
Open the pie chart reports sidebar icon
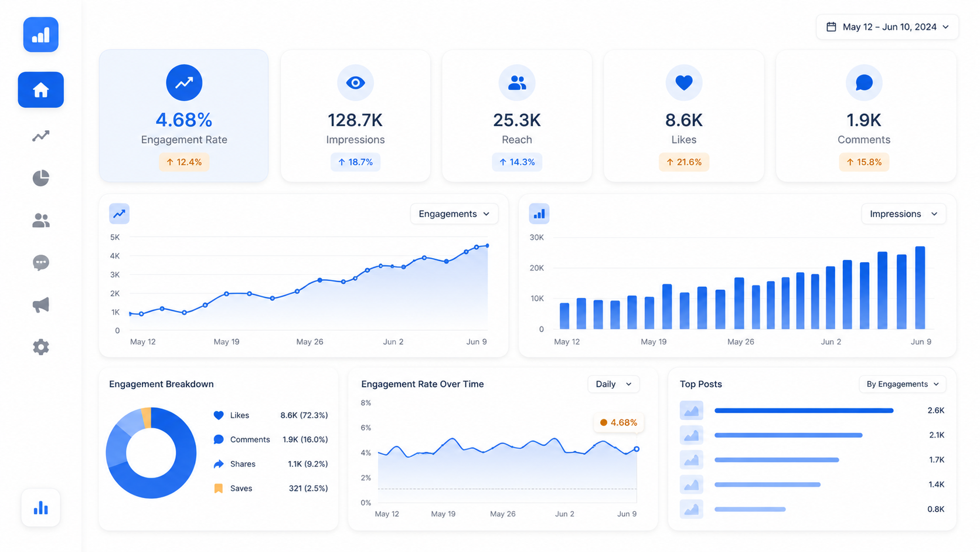coord(40,178)
